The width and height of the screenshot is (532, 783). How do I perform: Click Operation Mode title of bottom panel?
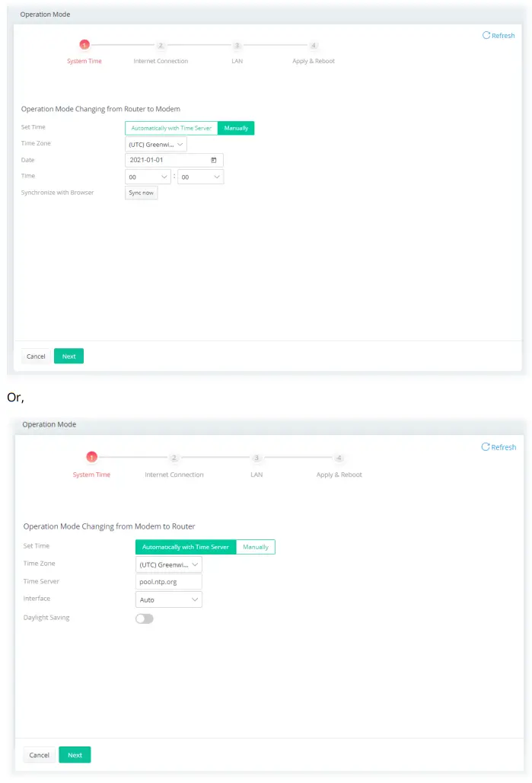pos(49,424)
